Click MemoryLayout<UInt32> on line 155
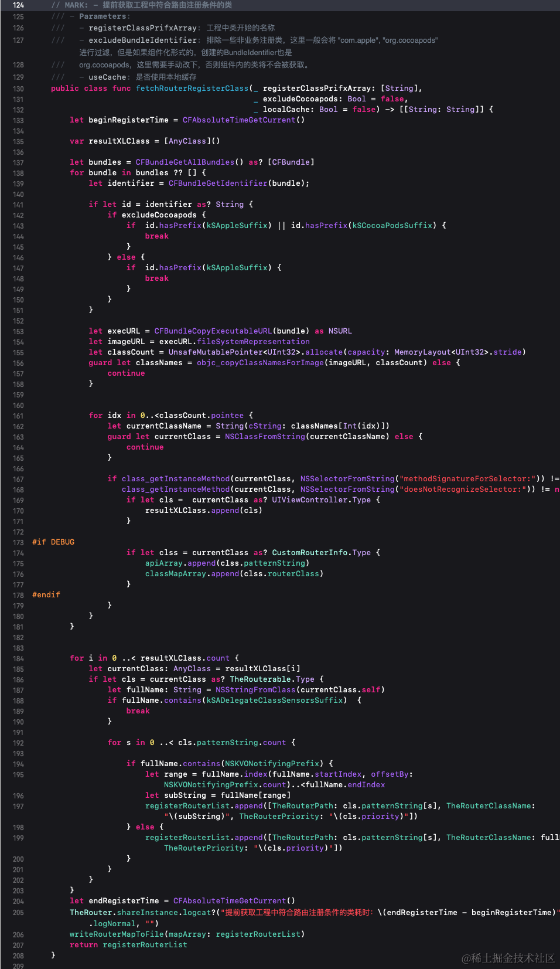 pyautogui.click(x=442, y=352)
